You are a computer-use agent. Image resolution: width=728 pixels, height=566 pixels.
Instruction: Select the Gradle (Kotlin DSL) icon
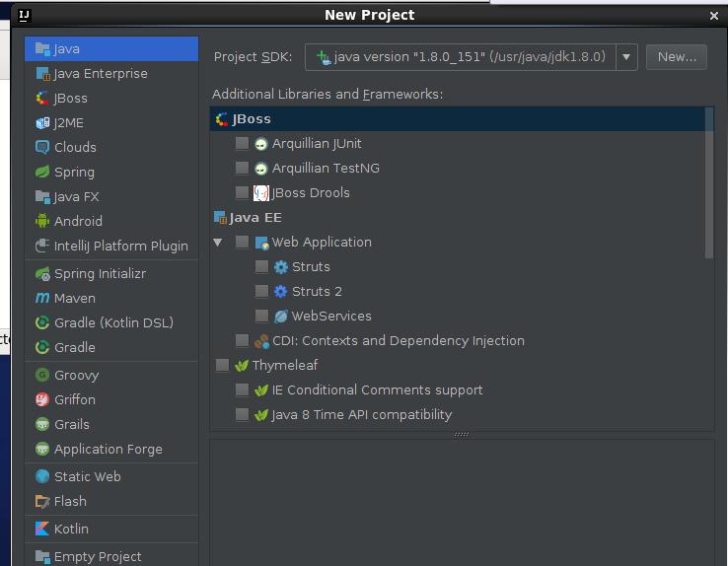point(42,322)
